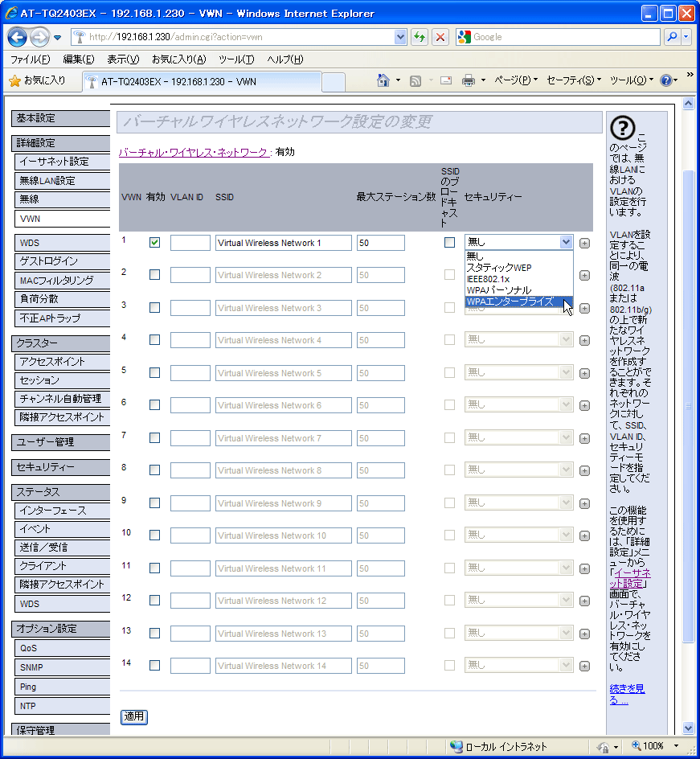Image resolution: width=700 pixels, height=759 pixels.
Task: Open the セーフティ(S) command bar dropdown
Action: point(574,80)
